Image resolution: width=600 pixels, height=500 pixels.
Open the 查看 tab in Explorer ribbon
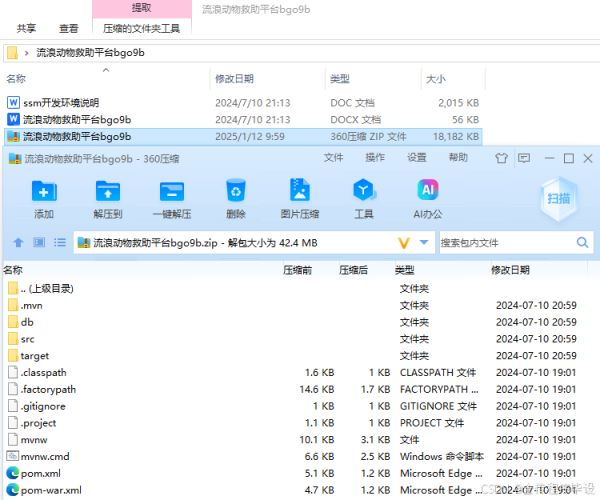[x=68, y=28]
